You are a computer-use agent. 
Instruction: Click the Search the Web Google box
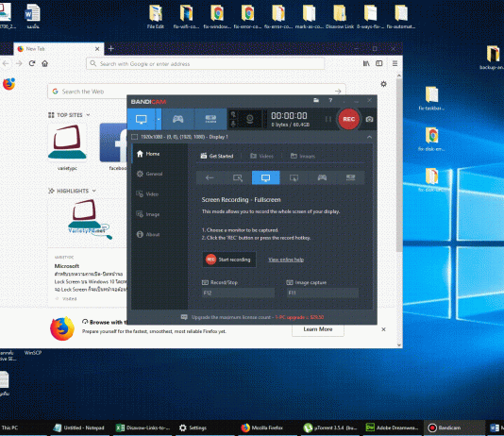point(196,92)
